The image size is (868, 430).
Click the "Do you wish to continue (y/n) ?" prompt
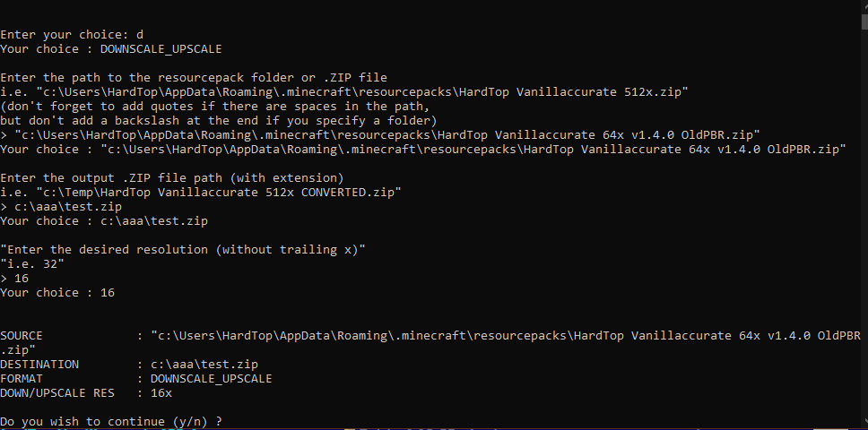[x=111, y=421]
